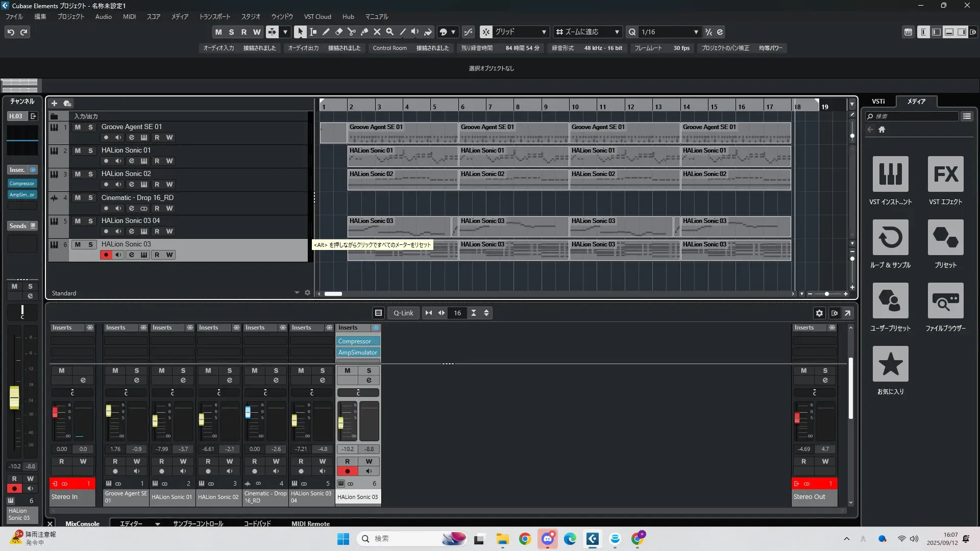This screenshot has width=980, height=551.
Task: Expand the zoom-adaptive grid dropdown
Action: 617,32
